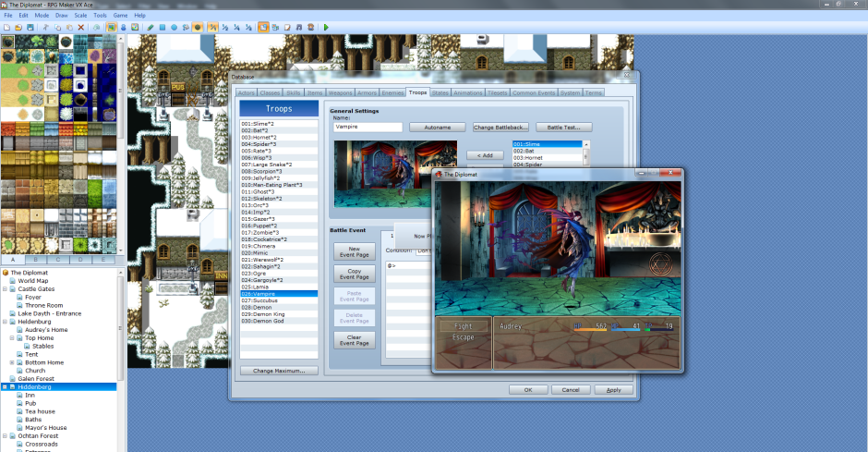The image size is (868, 452).
Task: Open project using the folder toolbar icon
Action: (x=18, y=27)
